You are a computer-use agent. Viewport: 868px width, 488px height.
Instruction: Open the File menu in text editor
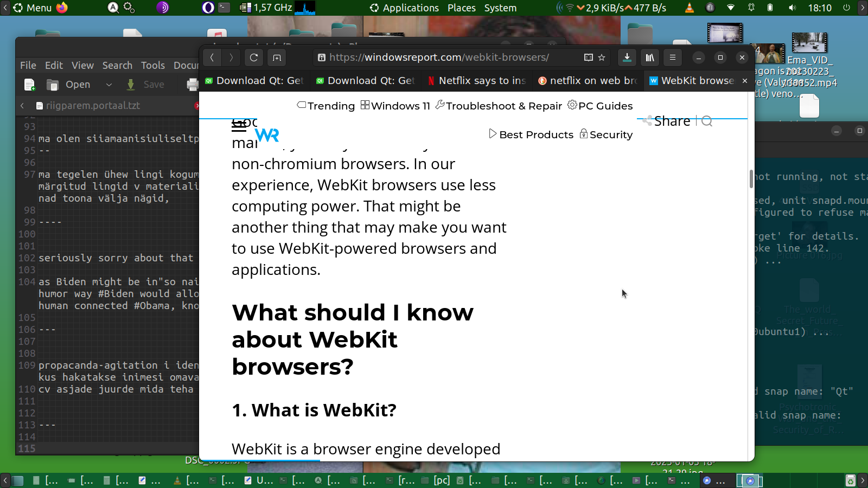pyautogui.click(x=28, y=66)
